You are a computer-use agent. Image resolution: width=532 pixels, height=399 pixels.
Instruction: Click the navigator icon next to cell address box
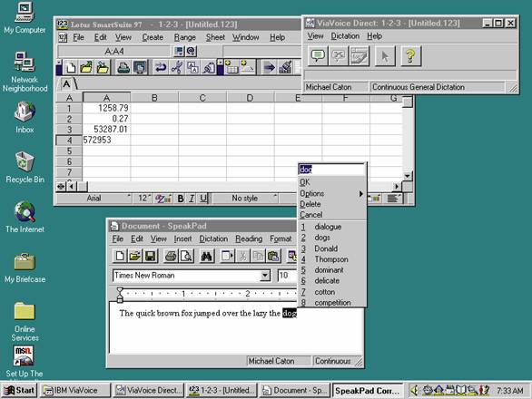(x=179, y=51)
